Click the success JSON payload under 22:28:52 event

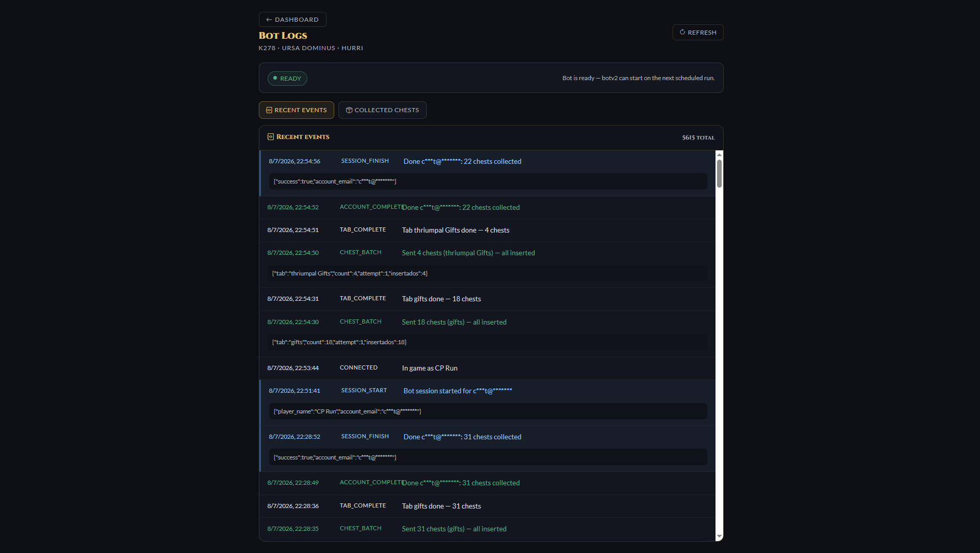tap(488, 457)
